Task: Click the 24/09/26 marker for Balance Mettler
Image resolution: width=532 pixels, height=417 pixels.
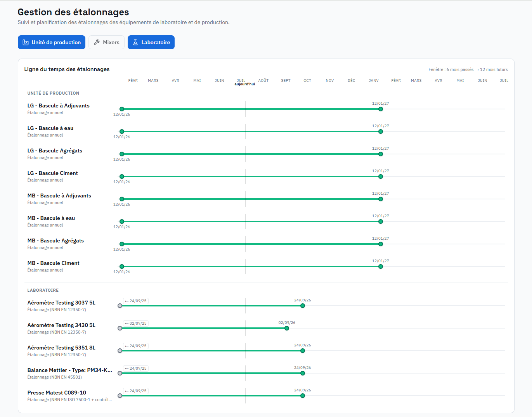Action: point(303,373)
